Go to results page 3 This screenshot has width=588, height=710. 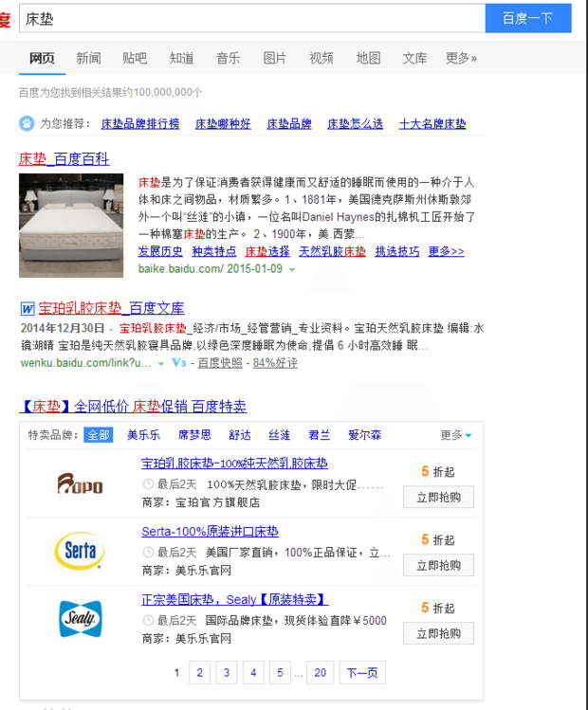pos(227,672)
